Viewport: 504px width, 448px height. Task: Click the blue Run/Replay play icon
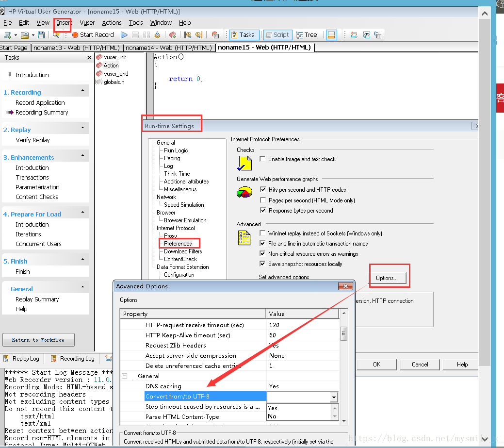[x=124, y=35]
